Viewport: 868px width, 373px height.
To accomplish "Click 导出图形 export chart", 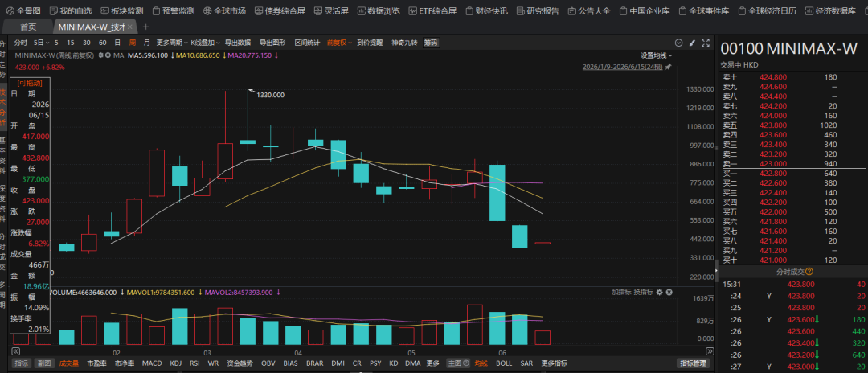I will point(272,43).
